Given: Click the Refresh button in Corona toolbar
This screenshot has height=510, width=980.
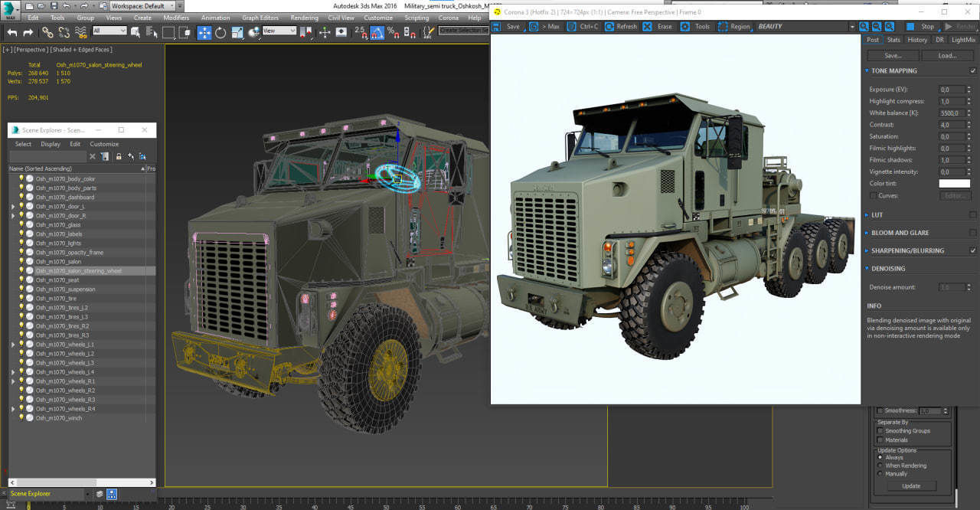Looking at the screenshot, I should tap(621, 26).
